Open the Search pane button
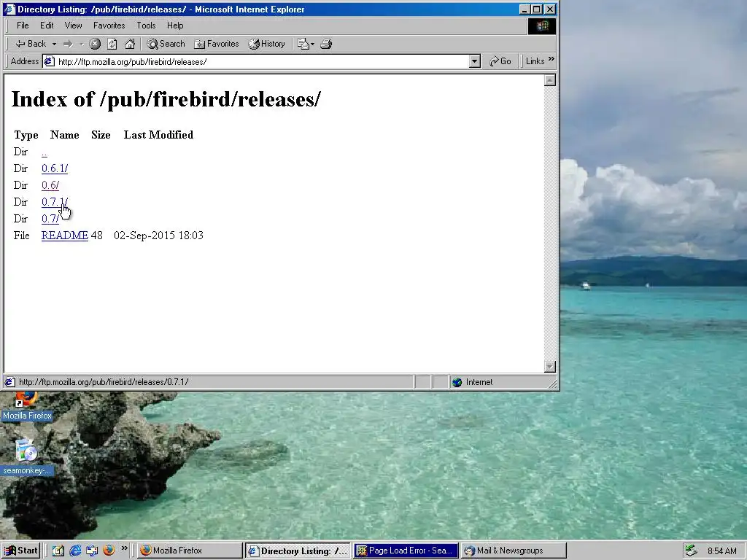This screenshot has height=560, width=747. coord(166,44)
